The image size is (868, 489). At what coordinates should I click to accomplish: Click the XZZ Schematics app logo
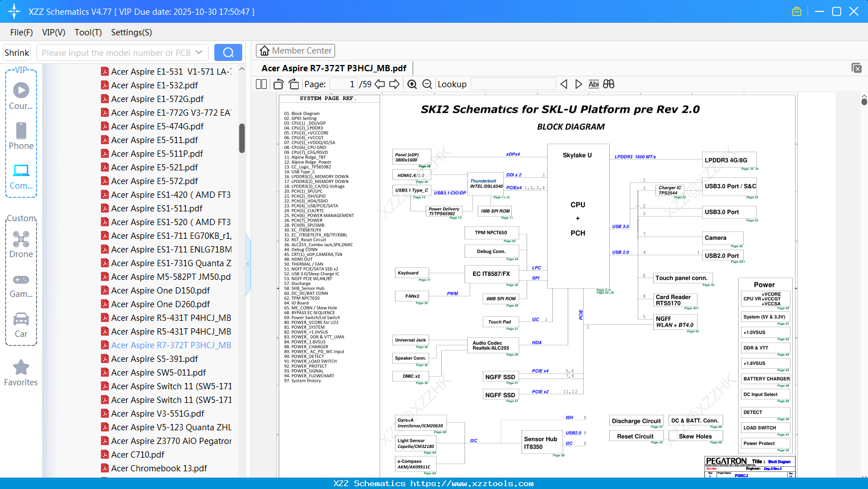(x=14, y=11)
